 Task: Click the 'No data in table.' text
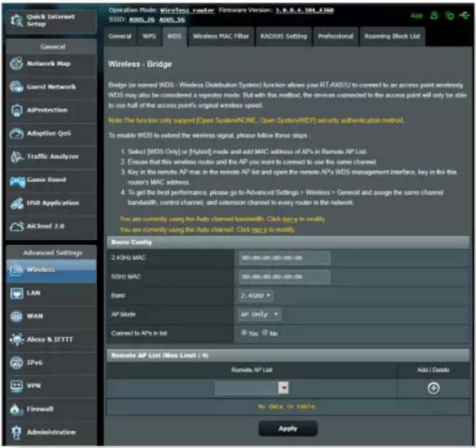[287, 406]
